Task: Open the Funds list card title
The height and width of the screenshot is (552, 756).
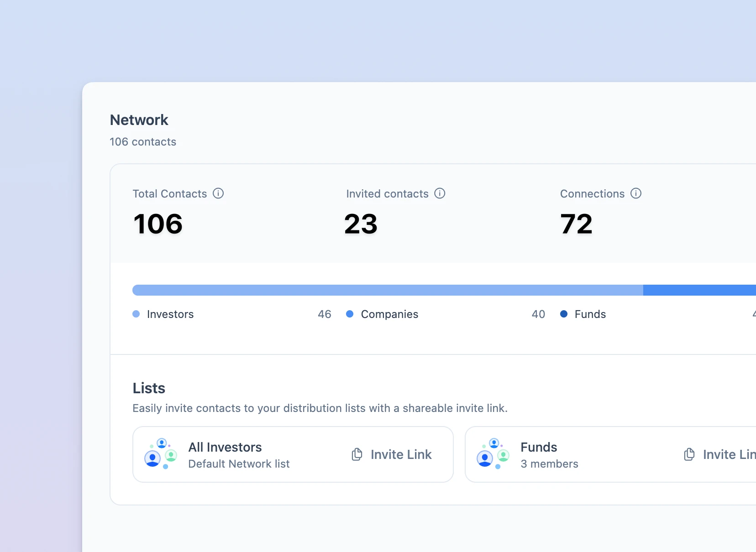Action: pos(539,447)
